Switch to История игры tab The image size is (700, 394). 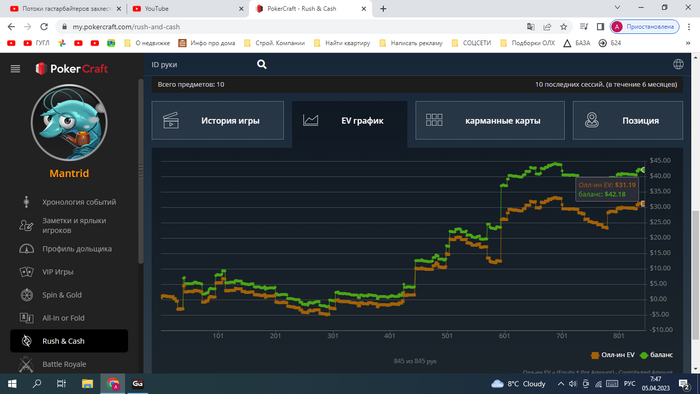pyautogui.click(x=217, y=120)
